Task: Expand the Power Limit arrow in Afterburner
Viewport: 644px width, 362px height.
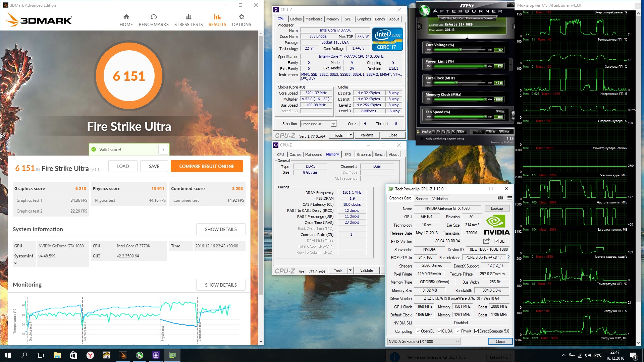Action: [x=511, y=64]
